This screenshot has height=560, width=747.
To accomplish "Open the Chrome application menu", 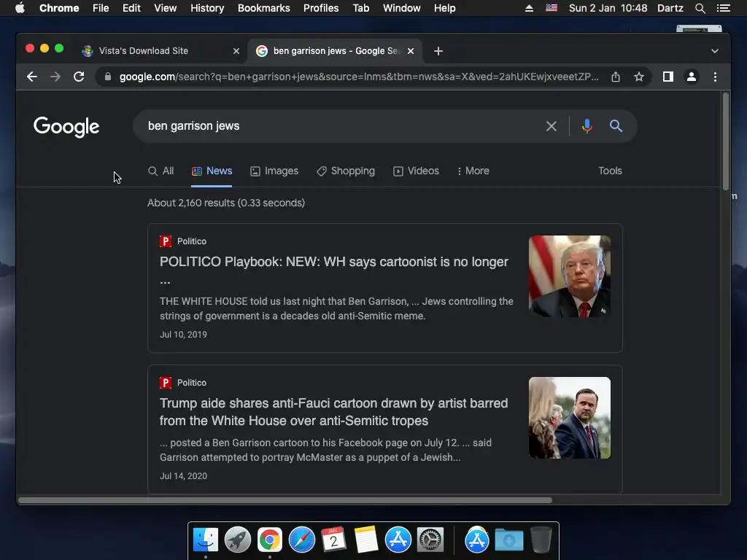I will (59, 8).
